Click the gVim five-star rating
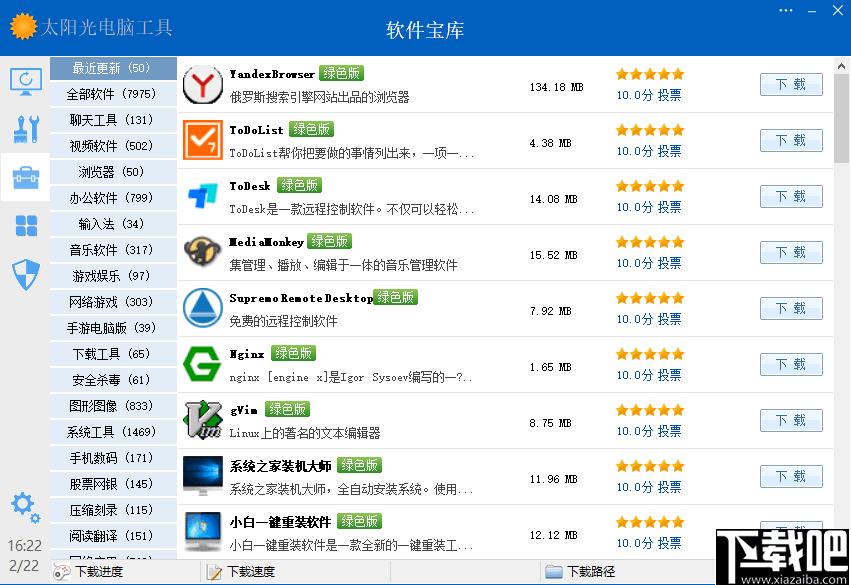851x585 pixels. coord(650,410)
